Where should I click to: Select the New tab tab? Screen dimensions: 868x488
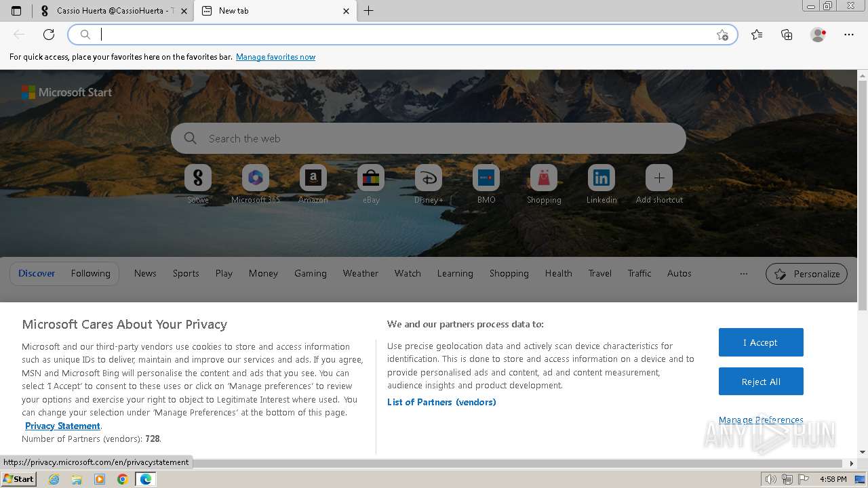click(x=275, y=11)
